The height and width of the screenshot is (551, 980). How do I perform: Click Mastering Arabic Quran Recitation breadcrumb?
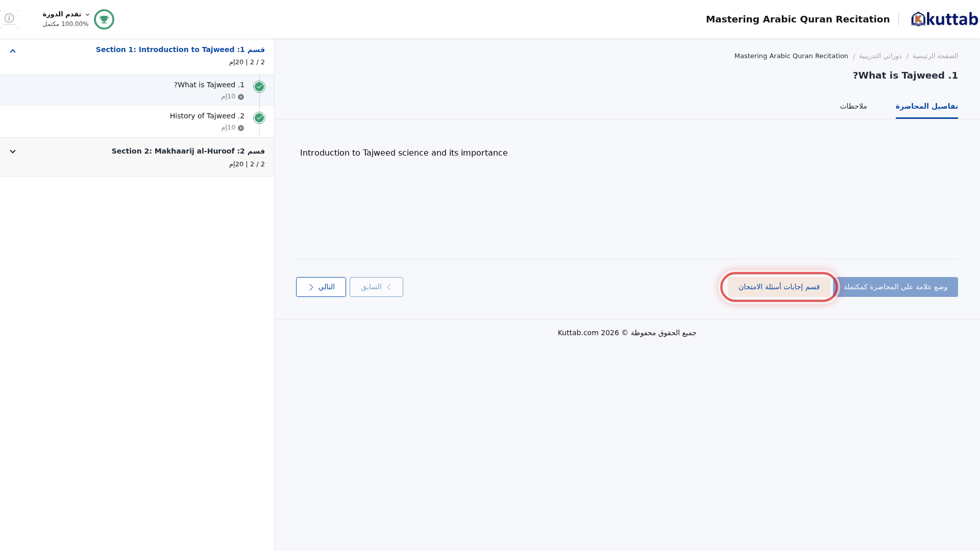coord(791,56)
